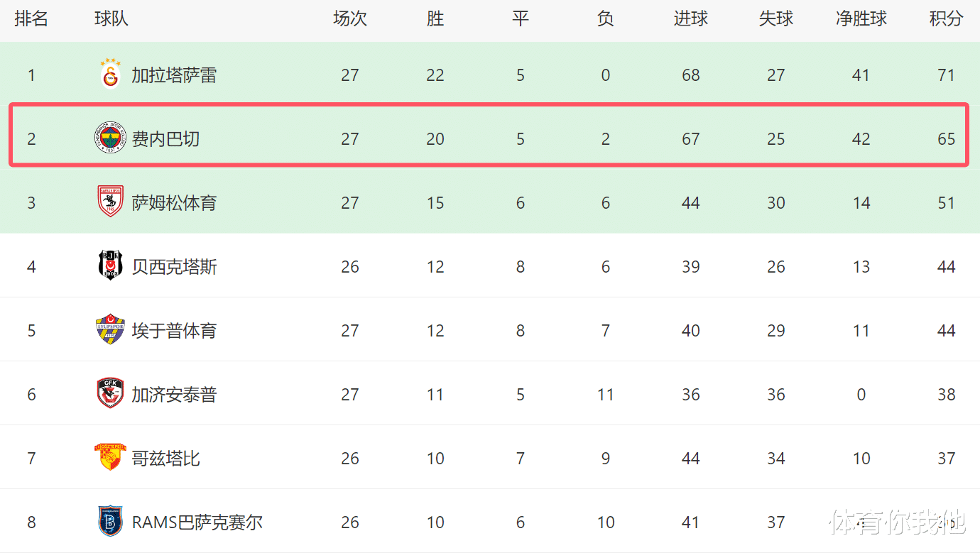Click the Gaziantep GFK crest
The width and height of the screenshot is (980, 553).
click(x=110, y=393)
